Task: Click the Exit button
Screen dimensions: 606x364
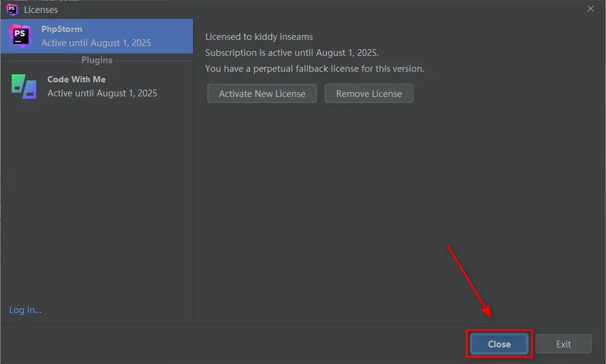Action: [563, 344]
